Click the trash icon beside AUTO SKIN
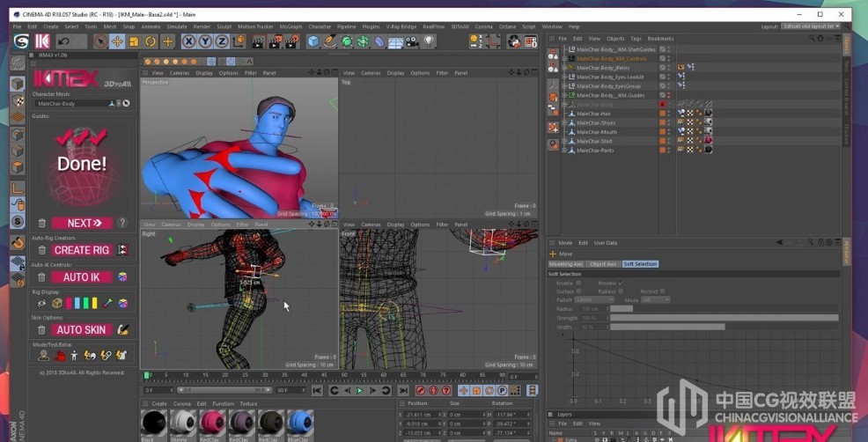Viewport: 868px width, 442px height. [41, 330]
